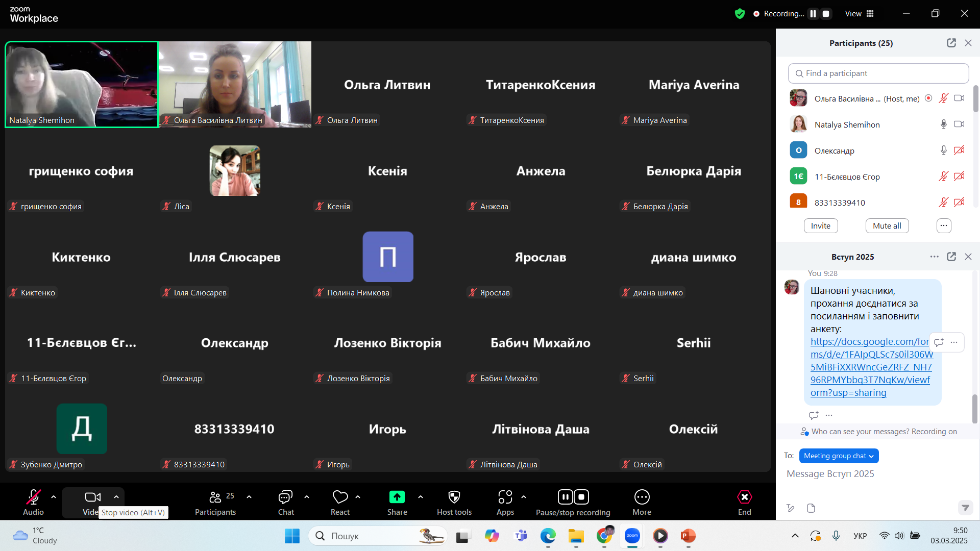Open the More options menu
Screen dimensions: 980x551
[x=642, y=502]
